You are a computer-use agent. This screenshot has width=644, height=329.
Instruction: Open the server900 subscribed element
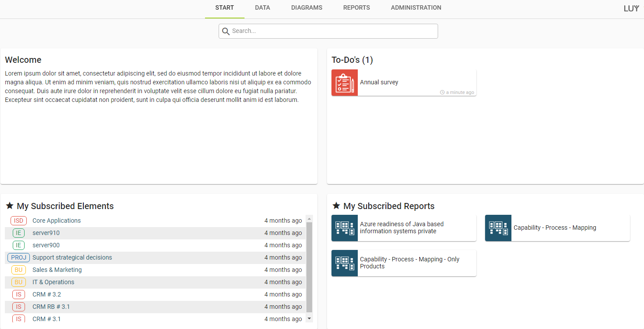pos(46,245)
